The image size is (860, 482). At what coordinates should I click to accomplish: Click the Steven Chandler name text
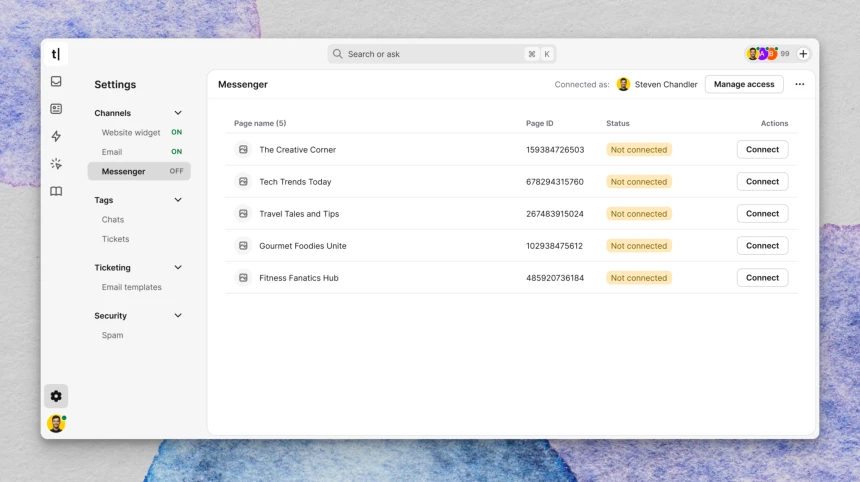(666, 84)
